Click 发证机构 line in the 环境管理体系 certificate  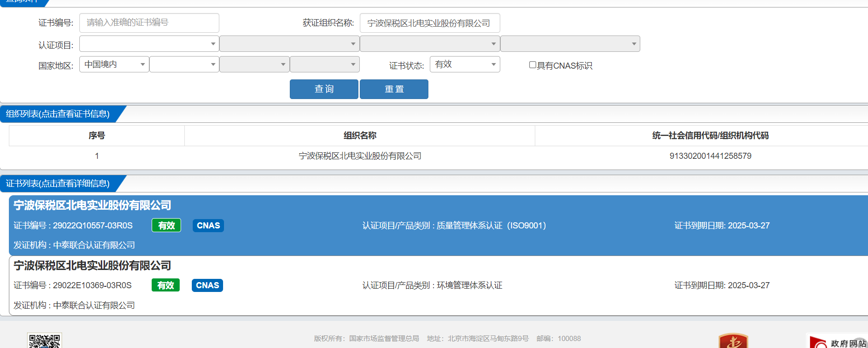[x=74, y=305]
